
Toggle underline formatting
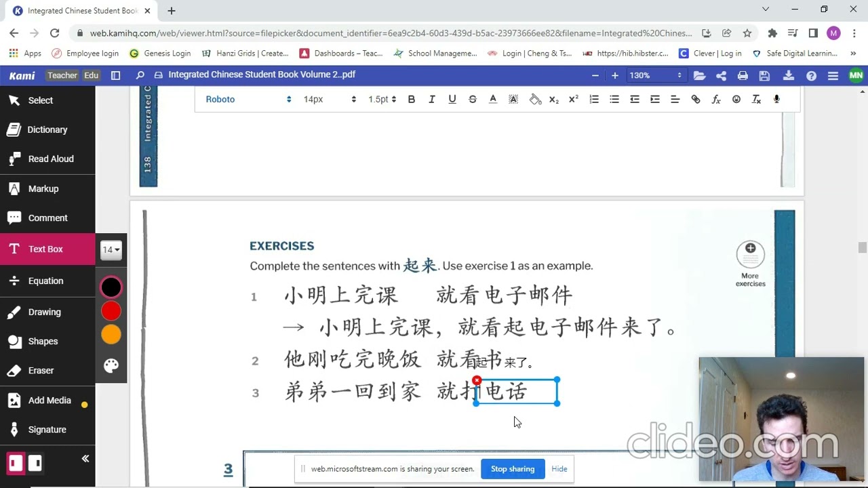click(x=452, y=99)
